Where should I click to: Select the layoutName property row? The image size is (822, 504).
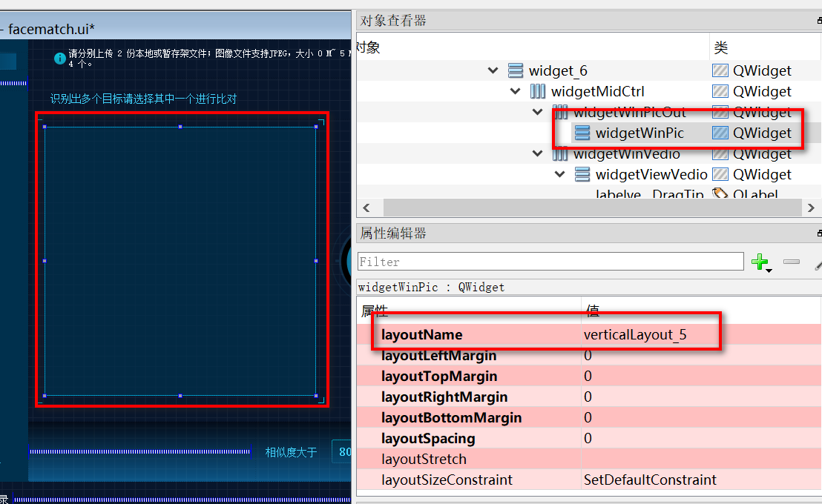tap(589, 334)
